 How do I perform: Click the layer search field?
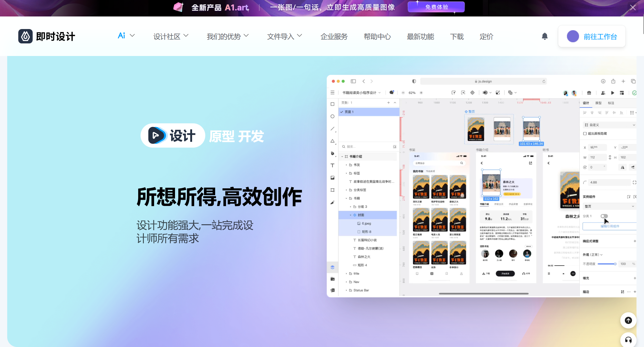tap(367, 147)
